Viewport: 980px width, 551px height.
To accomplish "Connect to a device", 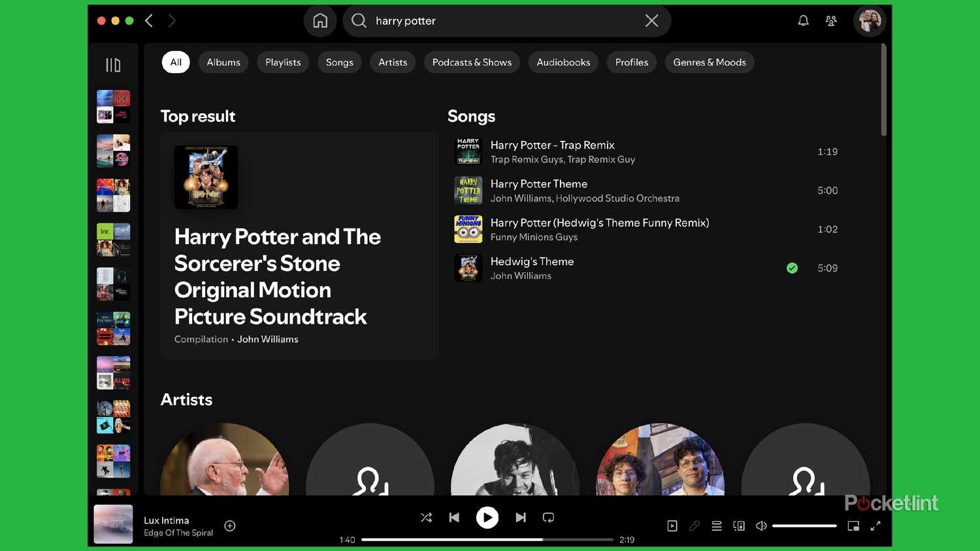I will click(x=739, y=526).
